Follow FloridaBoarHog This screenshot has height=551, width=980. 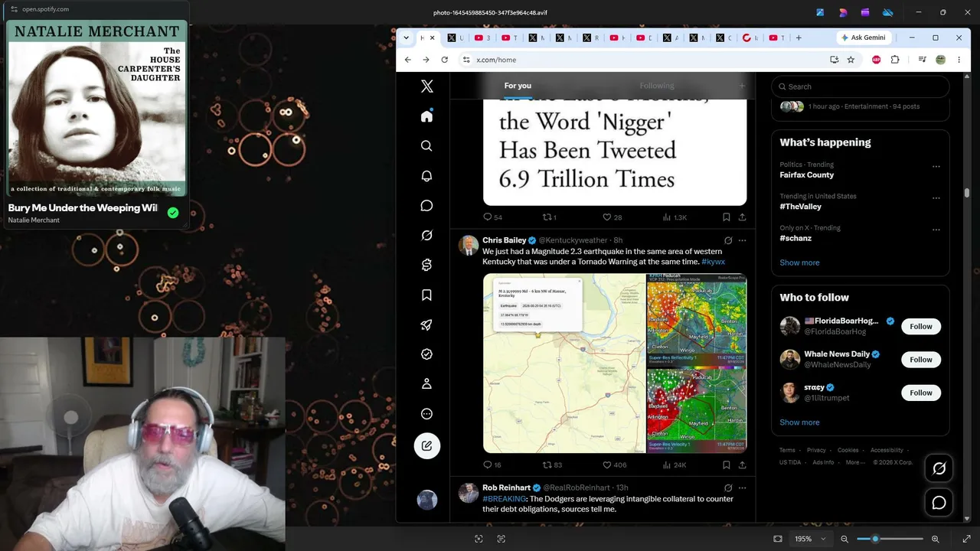pos(921,326)
